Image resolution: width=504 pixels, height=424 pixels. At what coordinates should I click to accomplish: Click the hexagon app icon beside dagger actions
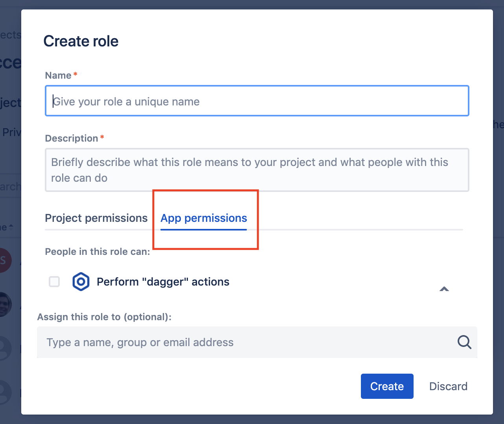coord(81,282)
